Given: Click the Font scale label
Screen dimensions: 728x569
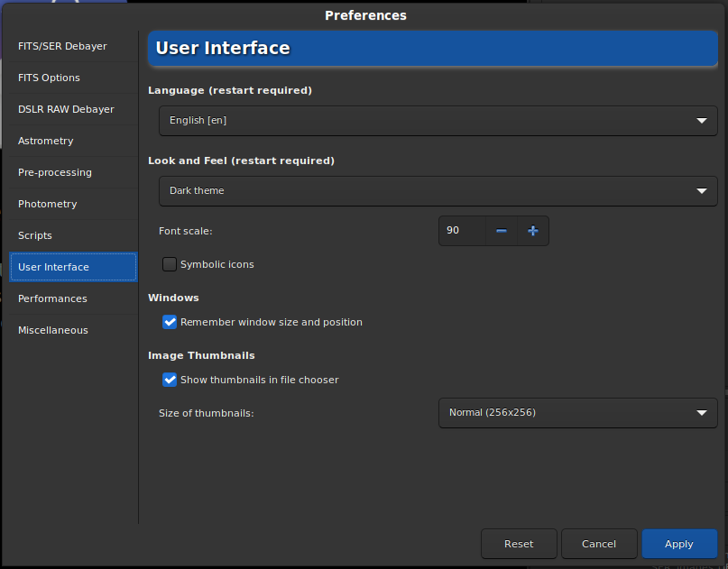Looking at the screenshot, I should 185,231.
